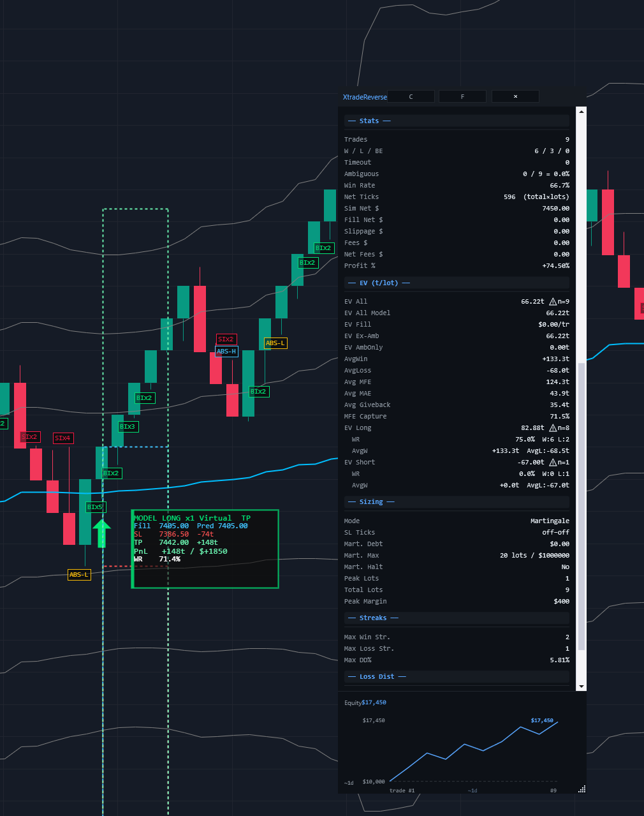Click the 'MODEL LONG x1 Virtual TP' tooltip title
This screenshot has height=816, width=644.
click(x=192, y=518)
